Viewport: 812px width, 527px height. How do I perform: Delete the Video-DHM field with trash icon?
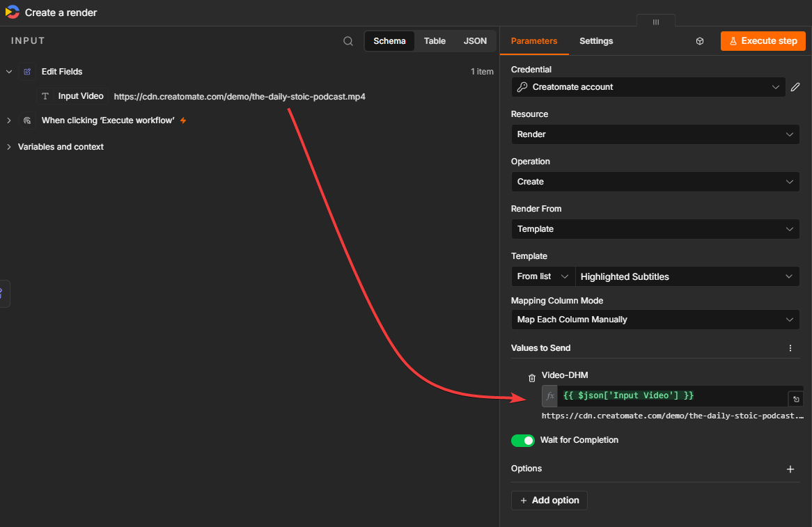pos(531,378)
